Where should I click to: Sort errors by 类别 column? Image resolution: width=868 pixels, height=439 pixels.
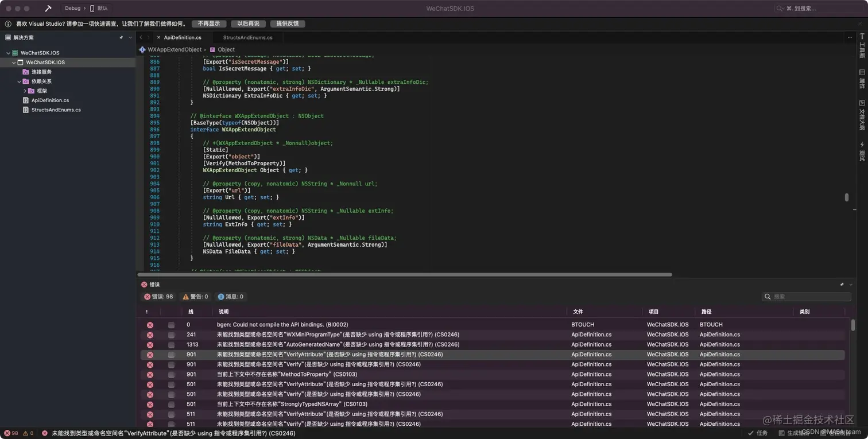tap(804, 312)
